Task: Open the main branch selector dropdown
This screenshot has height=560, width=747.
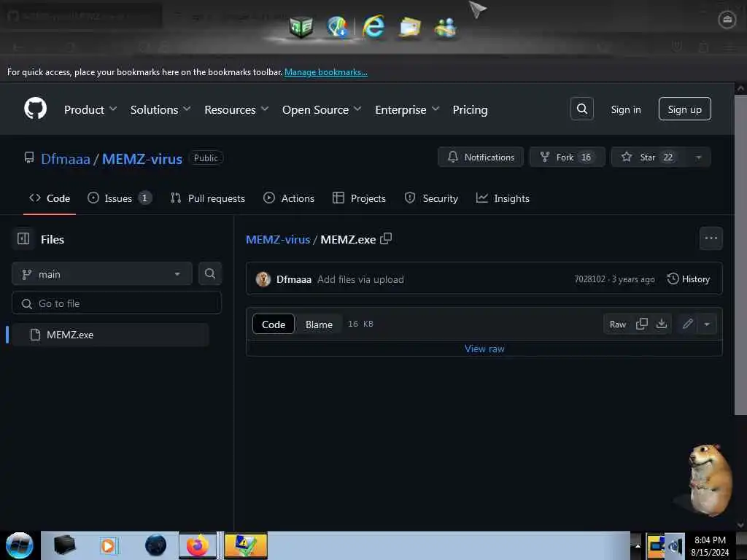Action: point(101,274)
